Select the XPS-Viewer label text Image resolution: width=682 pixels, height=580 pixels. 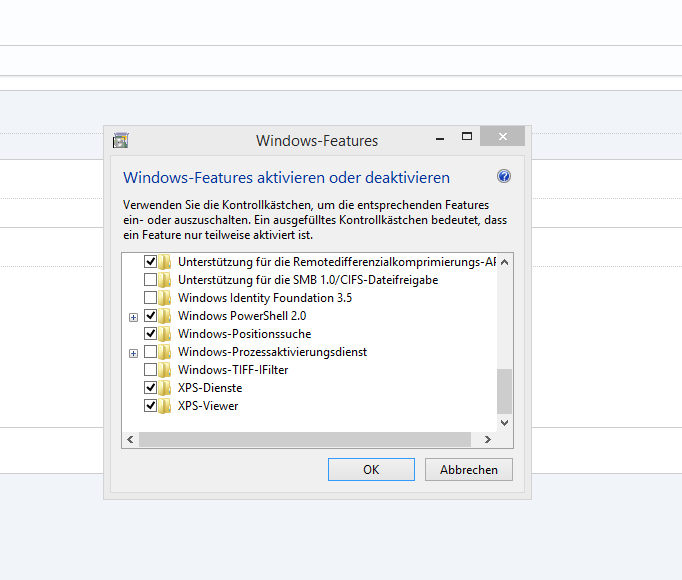tap(208, 406)
